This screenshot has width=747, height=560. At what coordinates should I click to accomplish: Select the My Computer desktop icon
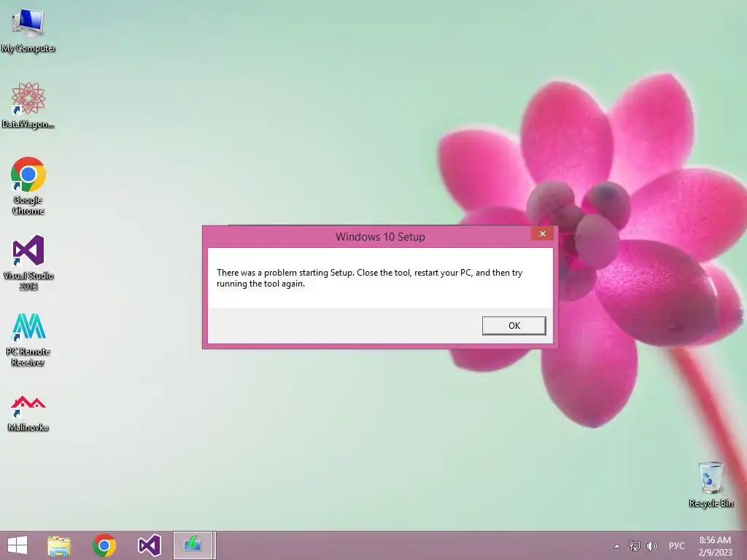(x=28, y=31)
